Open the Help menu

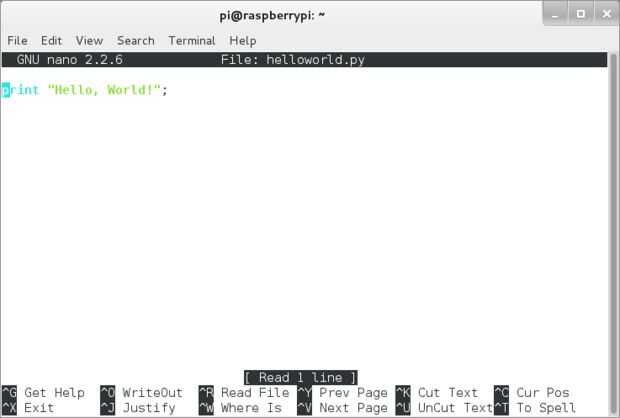(243, 41)
